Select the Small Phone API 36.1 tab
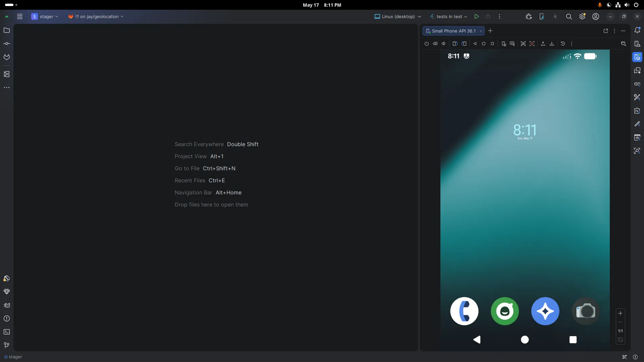 (453, 31)
